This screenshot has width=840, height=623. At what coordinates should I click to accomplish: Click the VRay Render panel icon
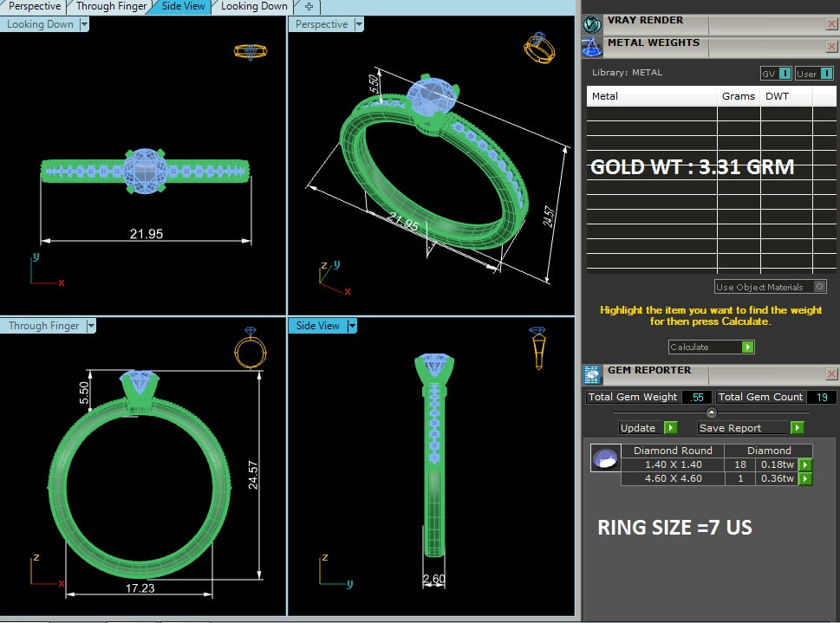(592, 23)
